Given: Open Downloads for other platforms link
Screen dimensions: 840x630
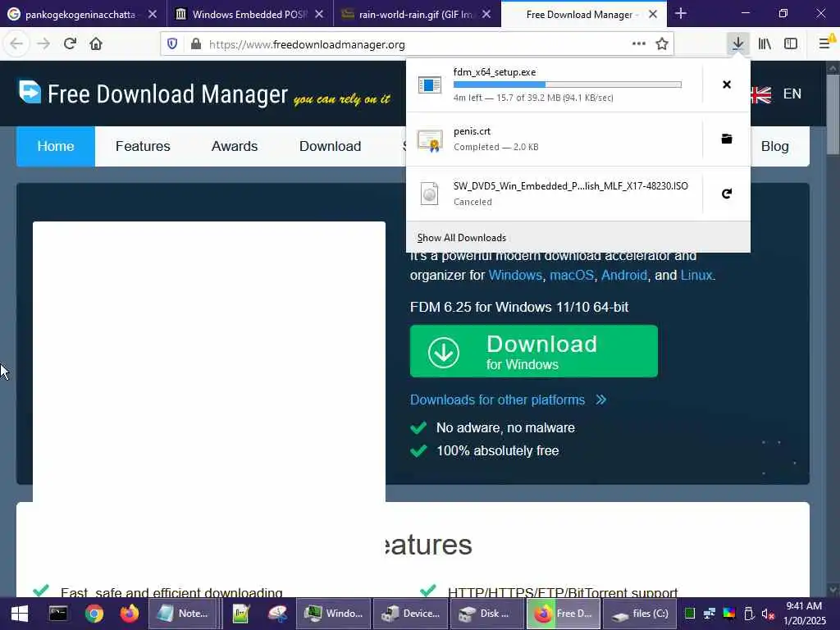Looking at the screenshot, I should pos(508,400).
